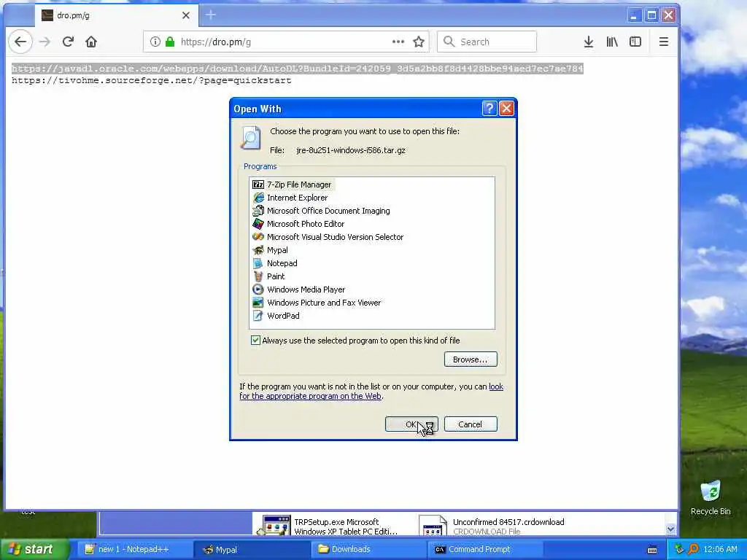Click Cancel in Open With dialog
The width and height of the screenshot is (747, 560).
(x=471, y=424)
